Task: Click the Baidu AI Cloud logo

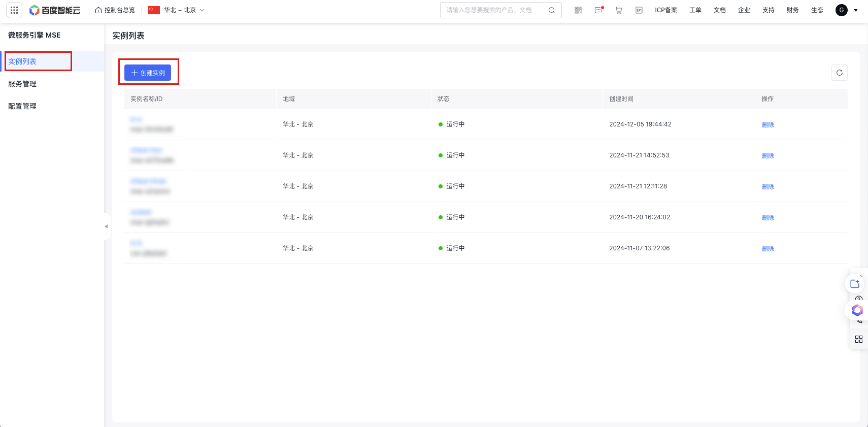Action: (x=55, y=10)
